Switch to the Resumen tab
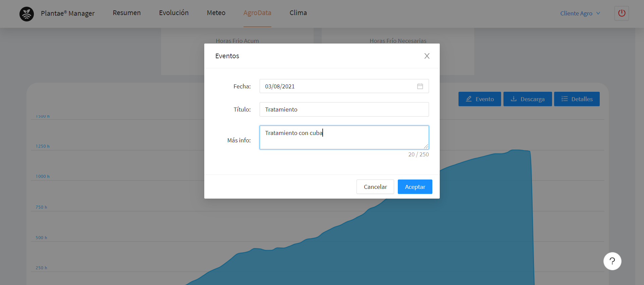Screen dimensions: 644x285 click(126, 13)
